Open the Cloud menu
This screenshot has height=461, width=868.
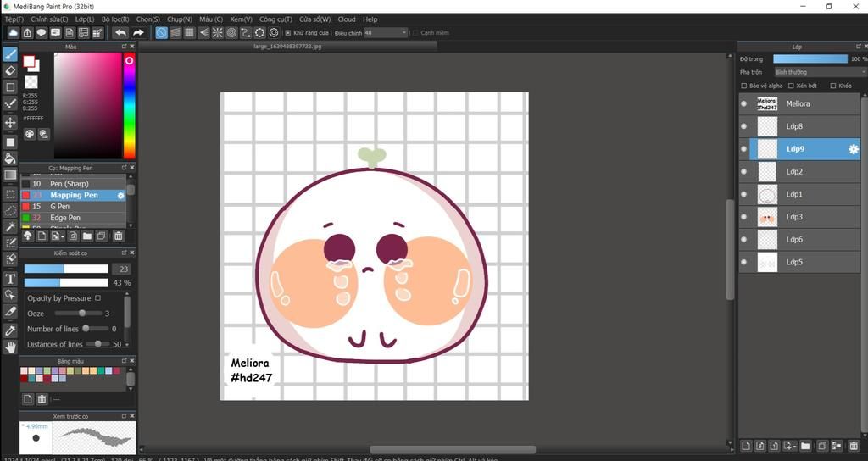click(347, 19)
